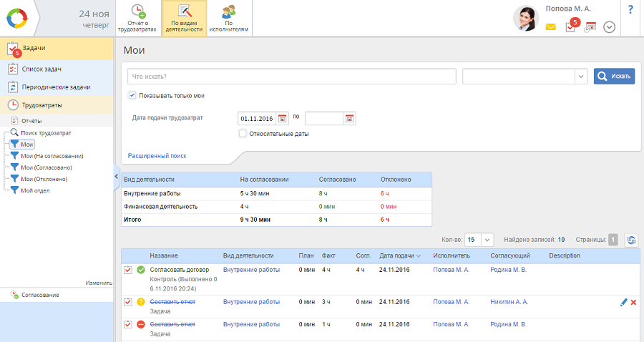644x342 pixels.
Task: Open 'Отчёт о трудозатратах' tab
Action: [x=137, y=19]
